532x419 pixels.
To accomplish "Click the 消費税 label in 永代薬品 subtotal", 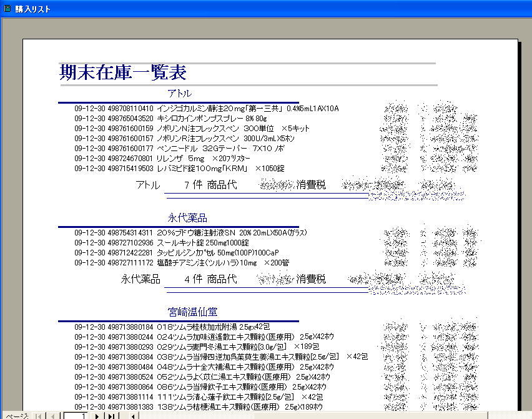I will 311,279.
